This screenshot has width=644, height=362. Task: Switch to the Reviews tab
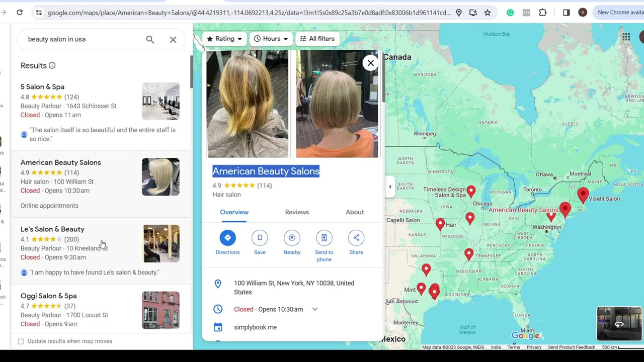coord(297,212)
